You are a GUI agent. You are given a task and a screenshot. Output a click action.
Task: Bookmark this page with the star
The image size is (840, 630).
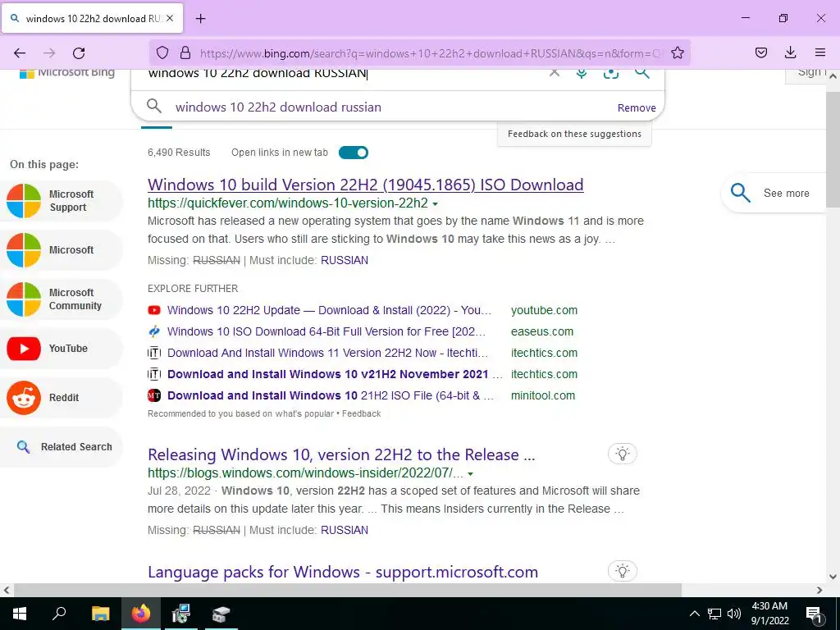[678, 52]
